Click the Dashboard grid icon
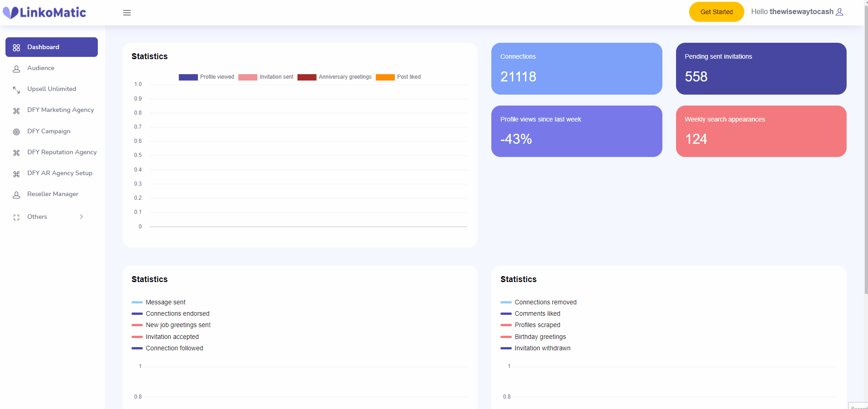 point(16,47)
